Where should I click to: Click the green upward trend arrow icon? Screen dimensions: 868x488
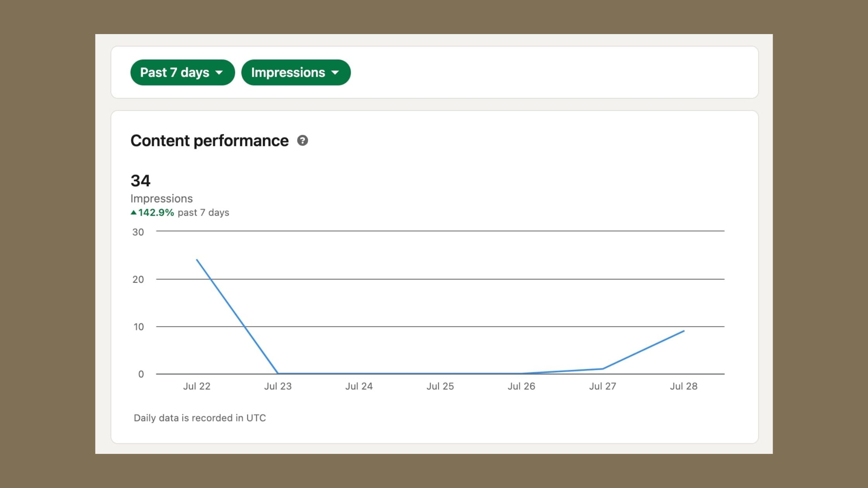pos(133,212)
